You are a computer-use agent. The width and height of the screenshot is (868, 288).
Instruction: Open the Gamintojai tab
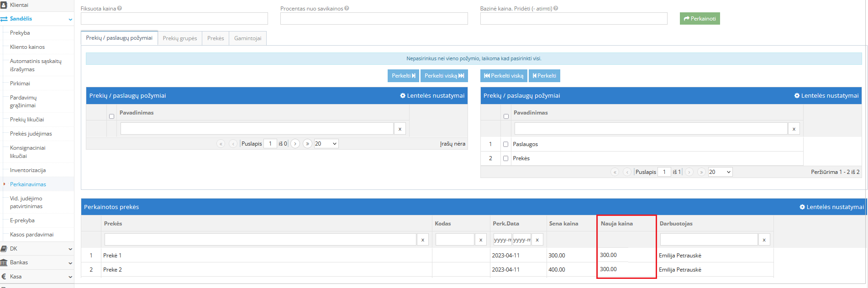[x=247, y=38]
